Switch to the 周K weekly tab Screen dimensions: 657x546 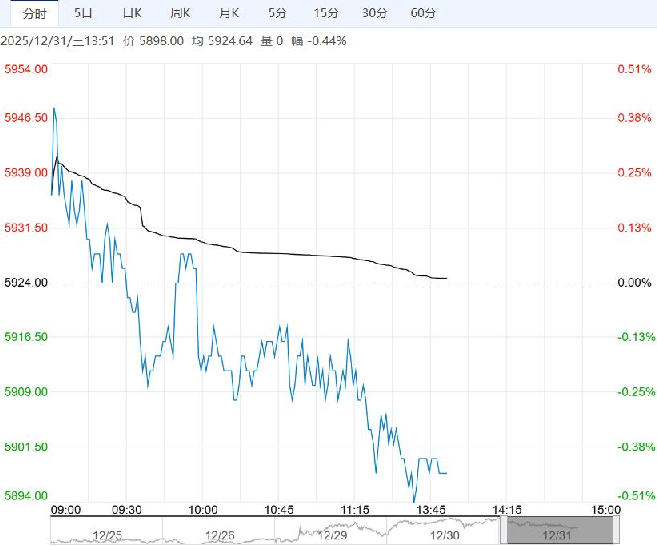180,13
